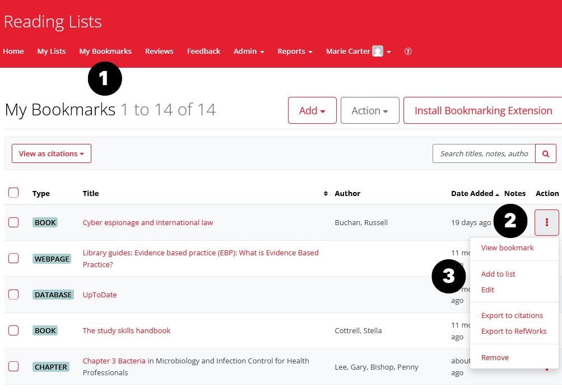The height and width of the screenshot is (392, 562).
Task: Open the UpToDate title link
Action: click(100, 295)
